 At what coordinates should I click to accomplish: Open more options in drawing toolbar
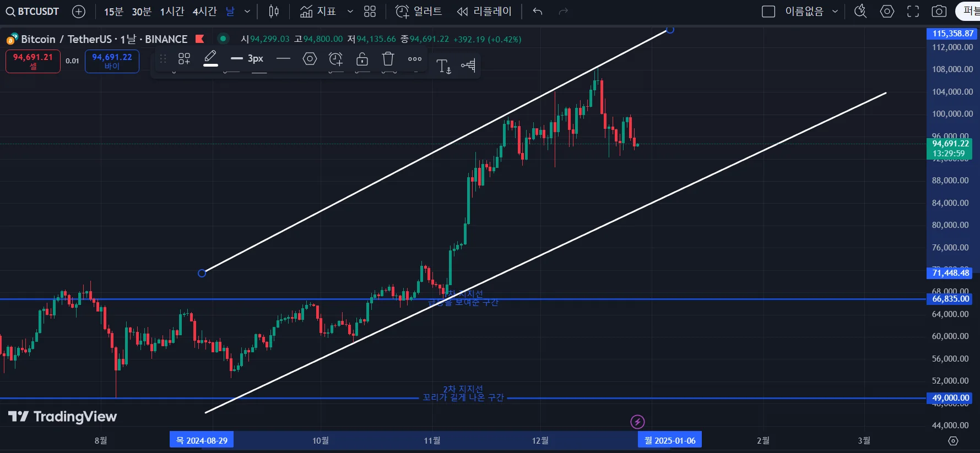point(415,59)
